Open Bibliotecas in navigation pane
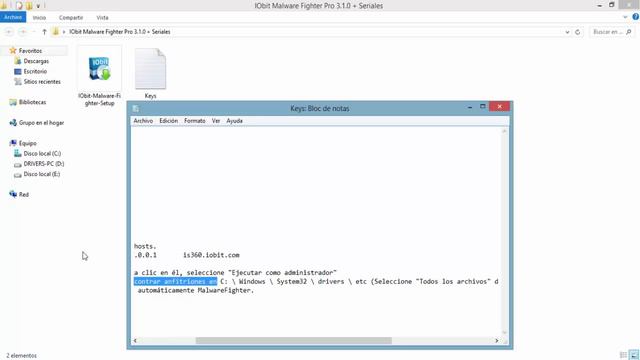The height and width of the screenshot is (360, 640). 32,102
